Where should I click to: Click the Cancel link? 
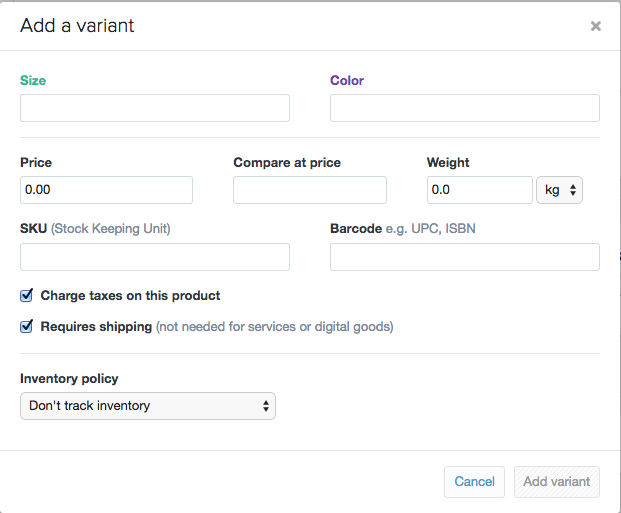coord(474,482)
